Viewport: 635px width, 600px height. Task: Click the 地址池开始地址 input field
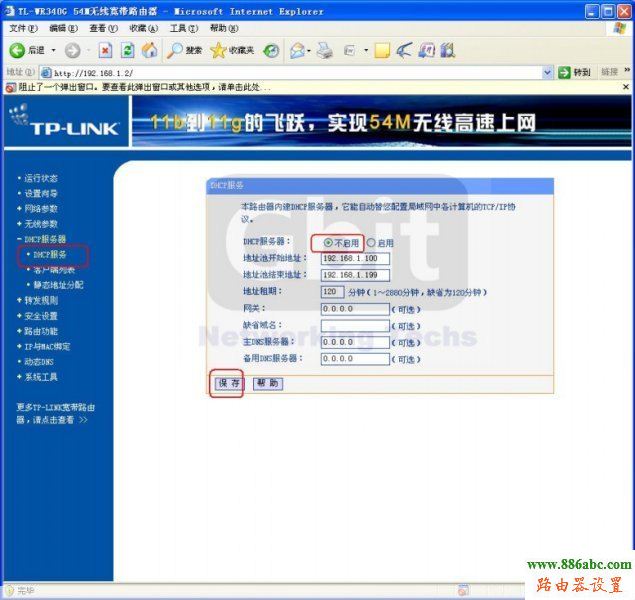pos(355,258)
